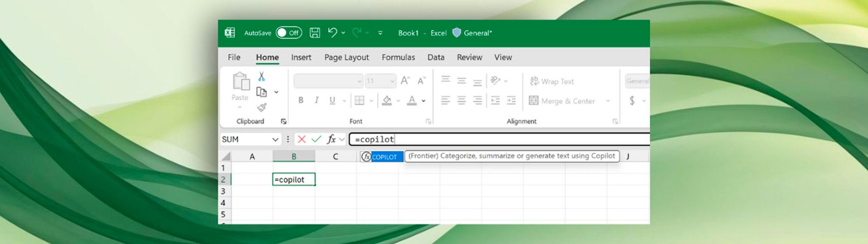The height and width of the screenshot is (244, 868).
Task: Click the Cut scissors icon
Action: click(x=261, y=76)
